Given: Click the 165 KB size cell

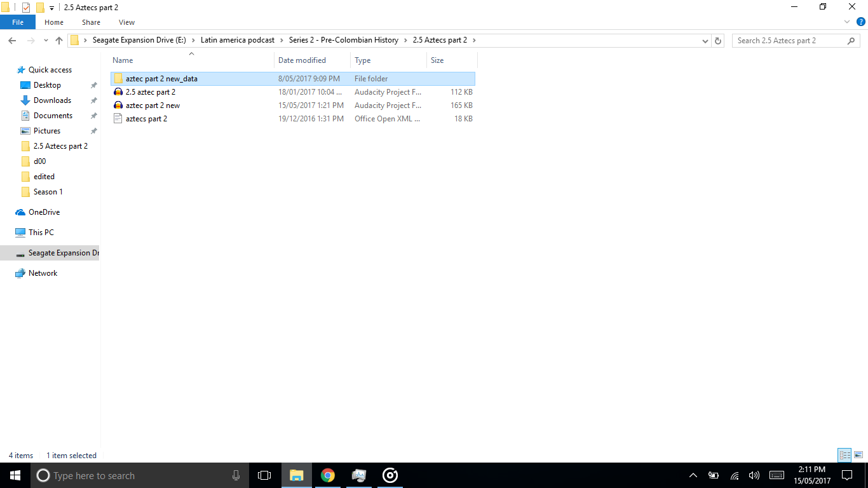Looking at the screenshot, I should [461, 105].
